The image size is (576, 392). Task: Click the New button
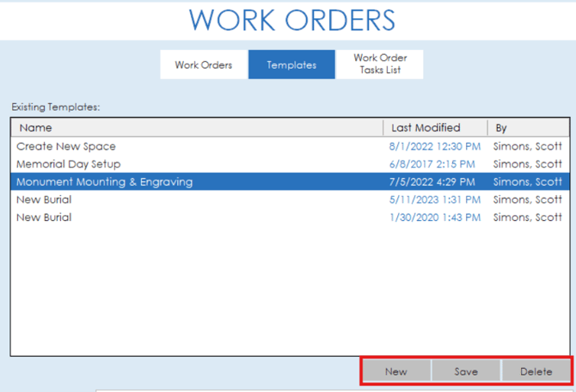(x=395, y=371)
